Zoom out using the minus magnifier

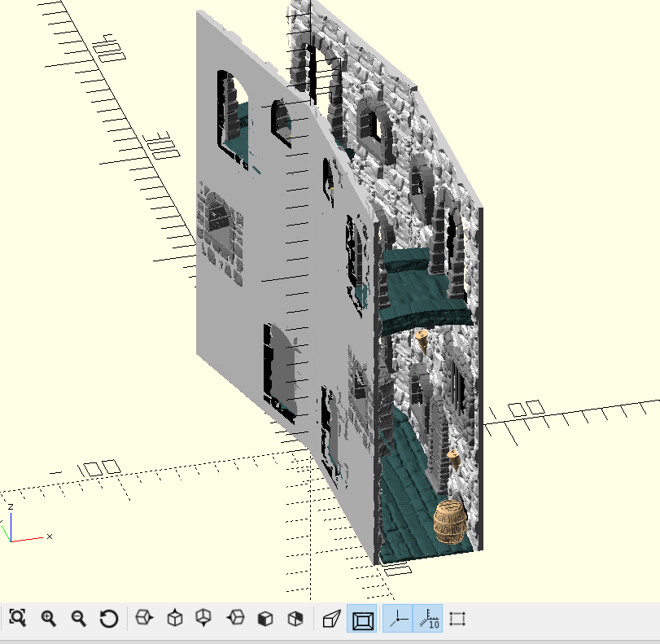coord(79,620)
